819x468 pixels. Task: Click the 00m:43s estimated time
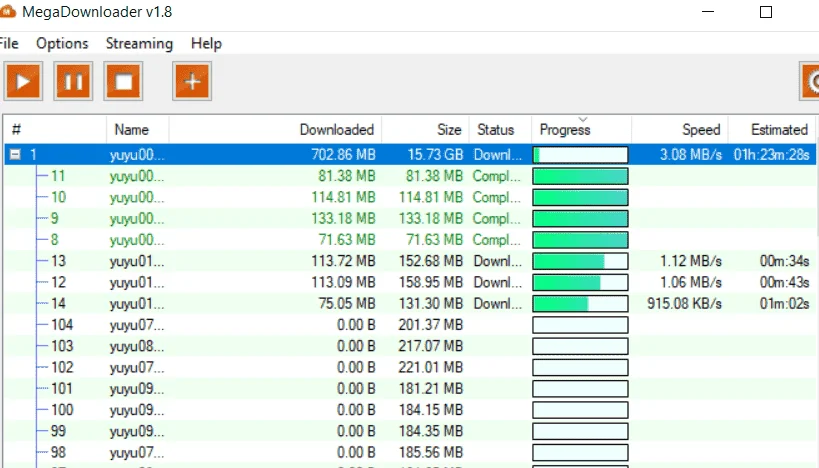pos(785,283)
